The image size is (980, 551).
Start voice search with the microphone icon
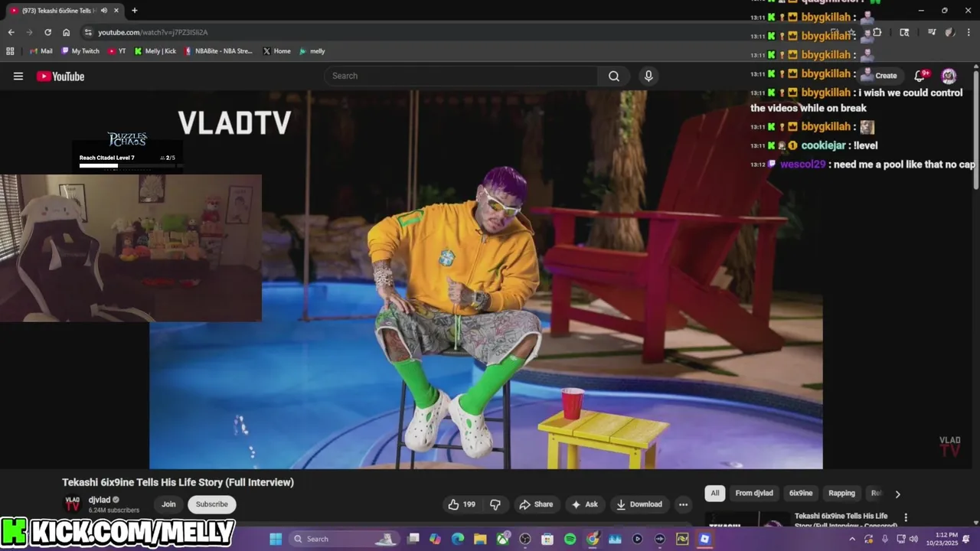(x=648, y=76)
